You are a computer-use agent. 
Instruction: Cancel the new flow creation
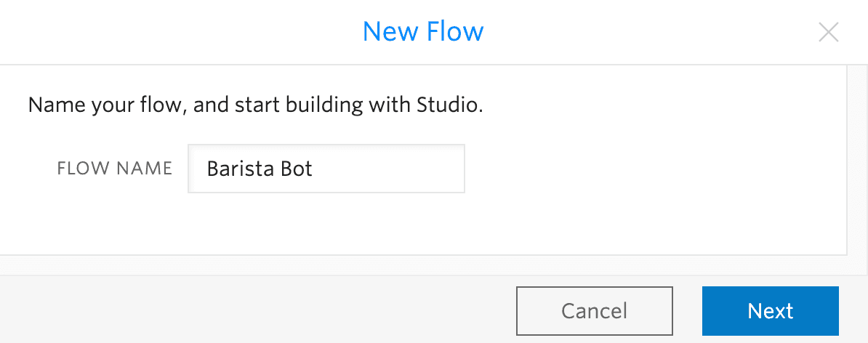point(594,311)
